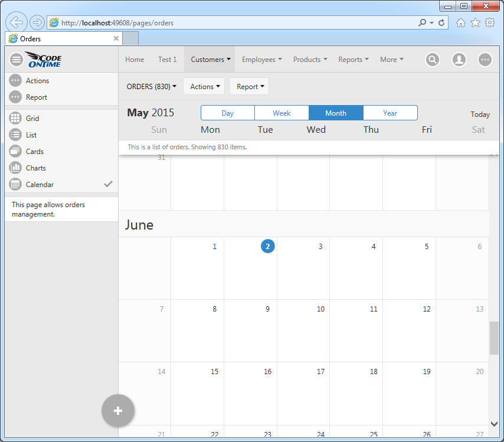Switch to Charts view icon in sidebar
This screenshot has width=504, height=442.
click(x=15, y=168)
